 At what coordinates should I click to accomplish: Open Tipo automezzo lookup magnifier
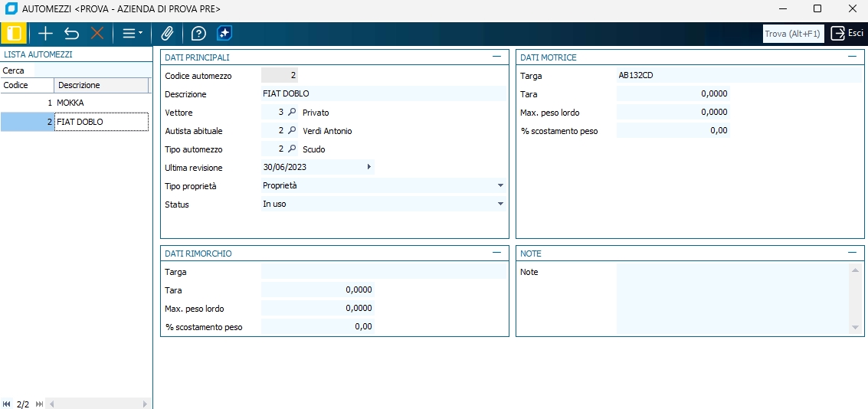[x=293, y=149]
